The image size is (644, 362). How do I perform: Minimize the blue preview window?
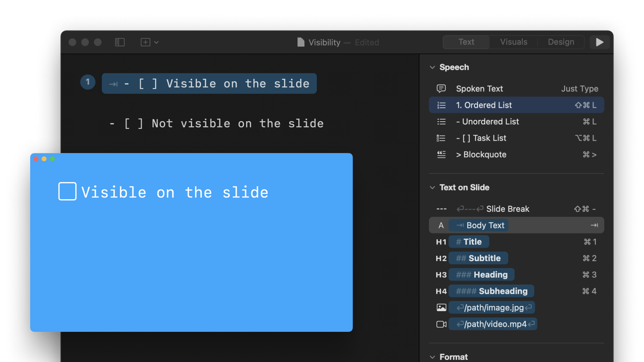(x=44, y=159)
